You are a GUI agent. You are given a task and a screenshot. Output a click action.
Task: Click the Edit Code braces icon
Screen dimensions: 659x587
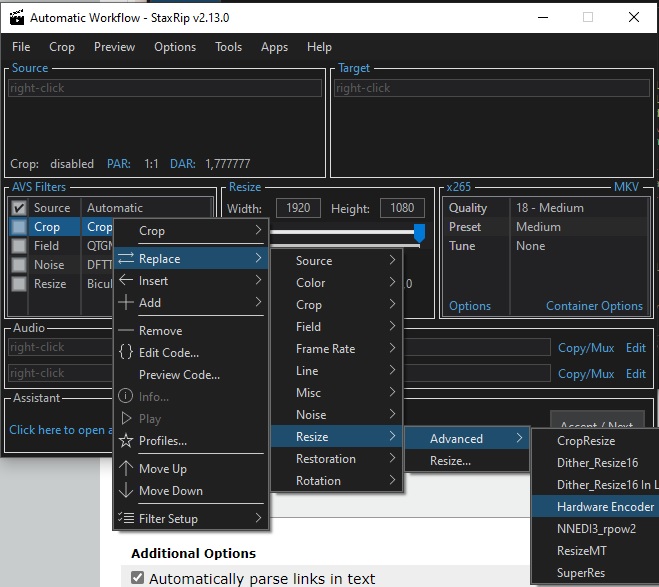pyautogui.click(x=126, y=353)
